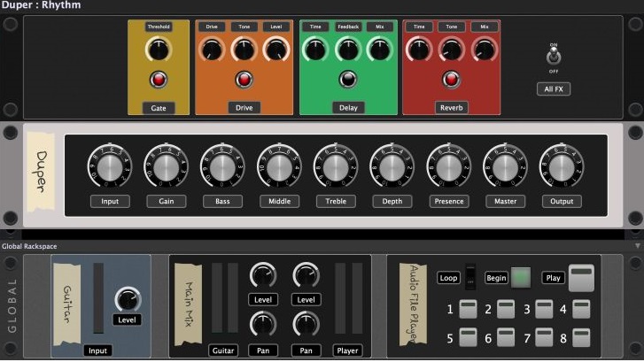Click the amp Depth knob

pyautogui.click(x=392, y=166)
